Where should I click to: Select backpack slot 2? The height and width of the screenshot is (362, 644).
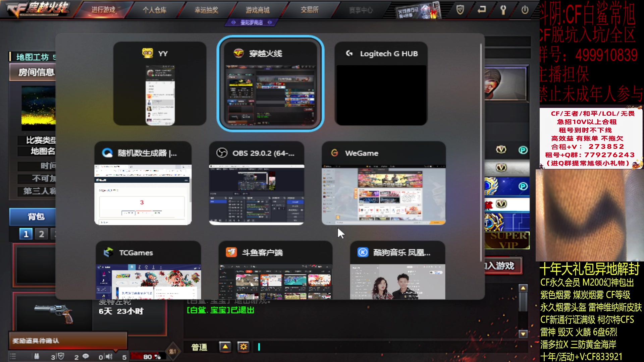41,234
